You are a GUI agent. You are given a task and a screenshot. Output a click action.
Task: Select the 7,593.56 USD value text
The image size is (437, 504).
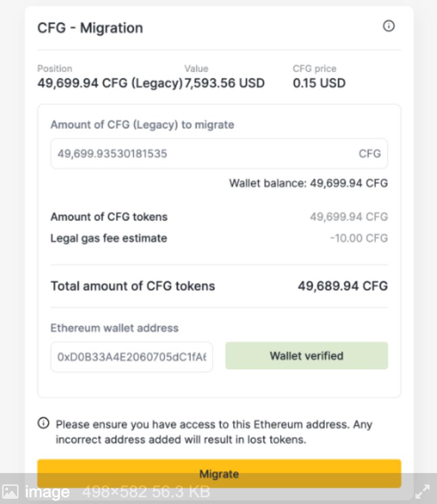225,83
